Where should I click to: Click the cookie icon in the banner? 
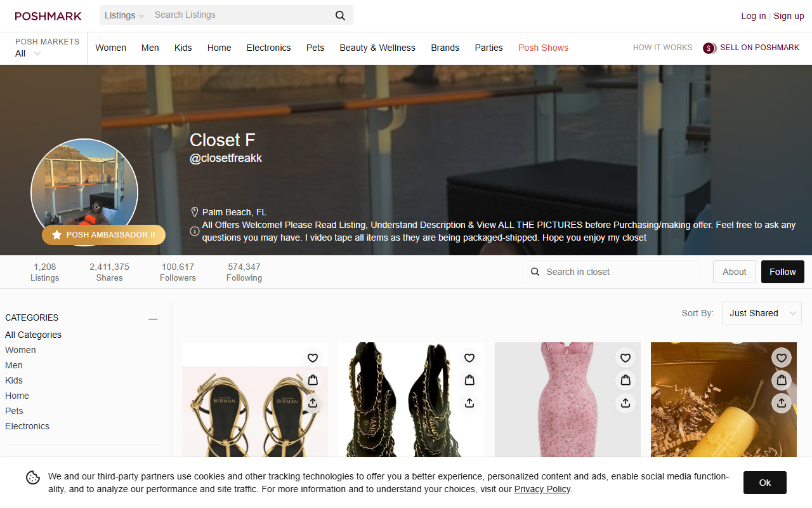coord(33,478)
